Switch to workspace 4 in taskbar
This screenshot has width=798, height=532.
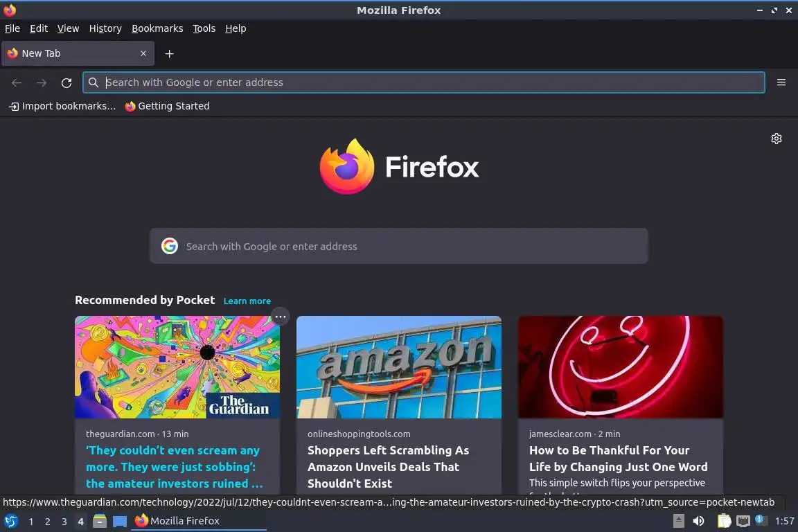[x=80, y=522]
